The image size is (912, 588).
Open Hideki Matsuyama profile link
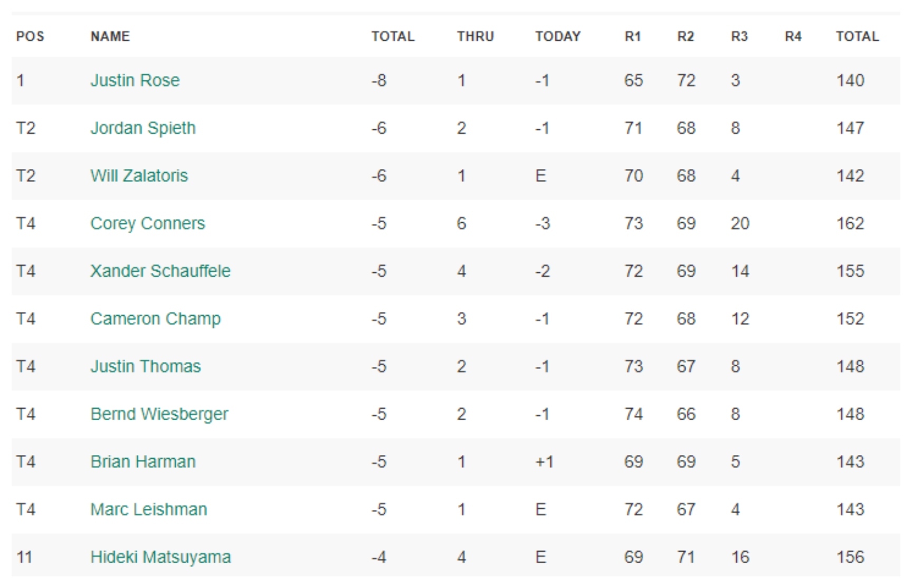point(160,557)
